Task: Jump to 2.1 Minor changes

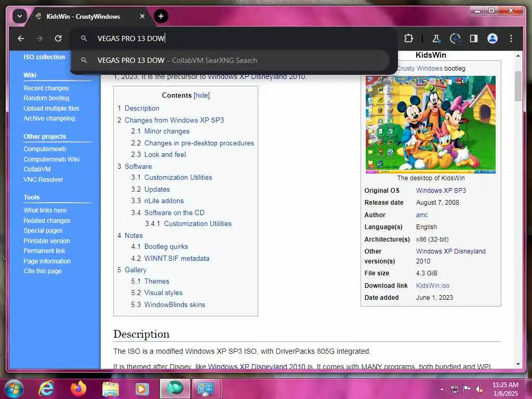Action: coord(167,131)
